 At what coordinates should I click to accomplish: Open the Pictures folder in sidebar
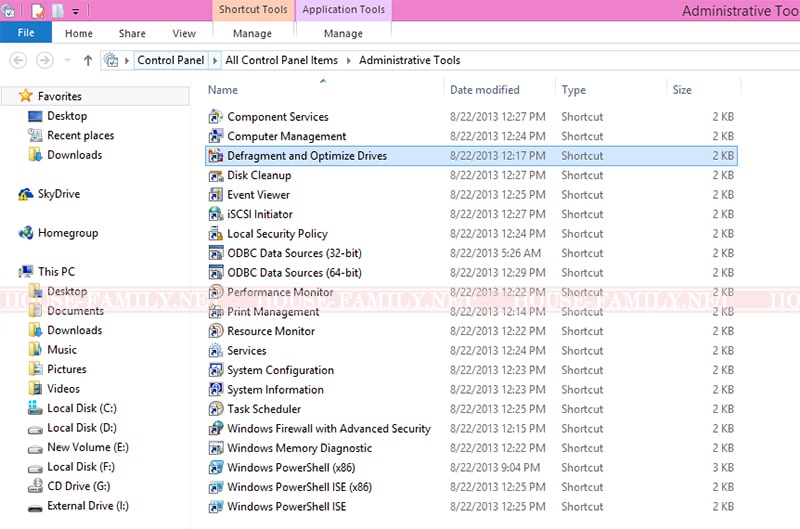coord(67,369)
